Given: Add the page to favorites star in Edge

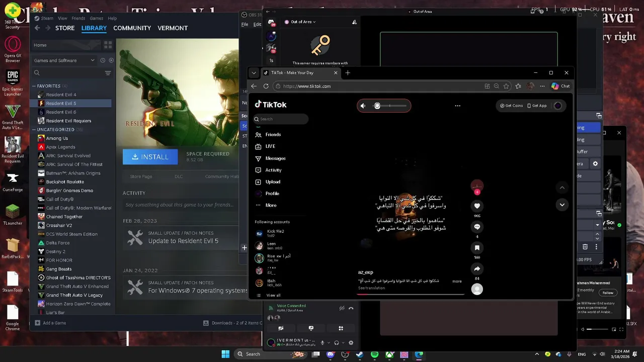Looking at the screenshot, I should coord(506,86).
